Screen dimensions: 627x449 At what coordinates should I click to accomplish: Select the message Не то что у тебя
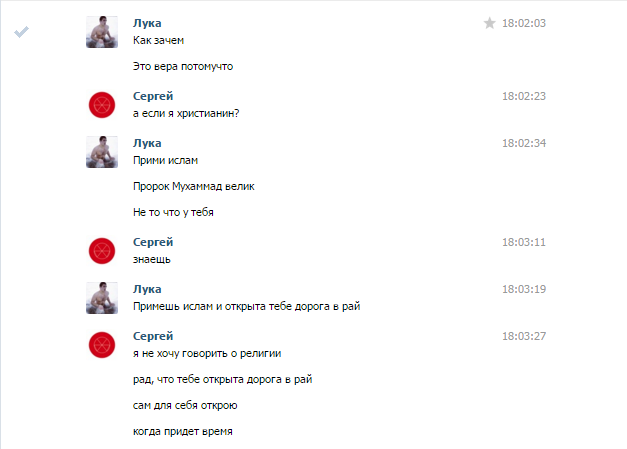173,212
